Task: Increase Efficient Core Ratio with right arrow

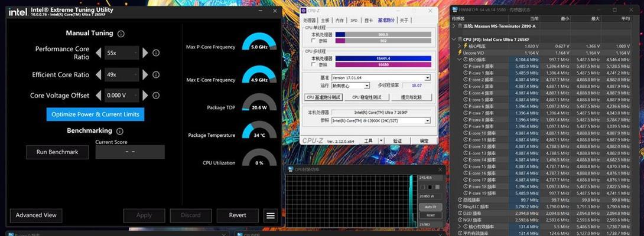Action: pyautogui.click(x=145, y=74)
